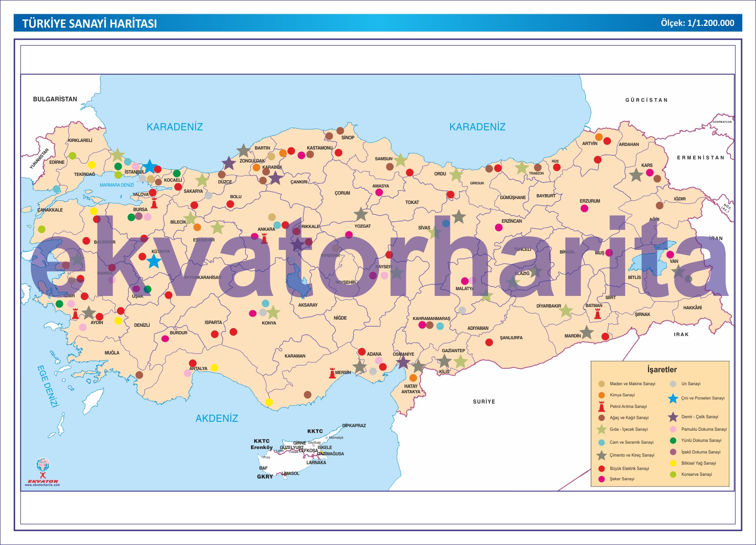Click the pink Pamuklu Dokuma Sanayi legend circle
The width and height of the screenshot is (756, 545).
[673, 429]
